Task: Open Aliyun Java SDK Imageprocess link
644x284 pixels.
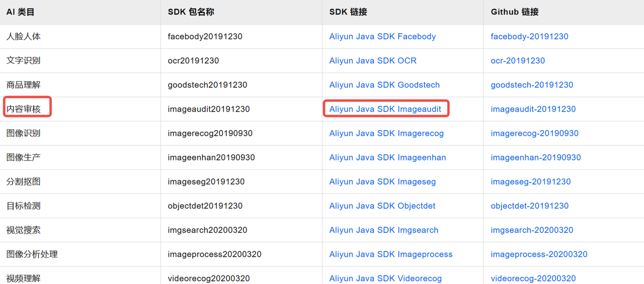Action: pos(391,254)
